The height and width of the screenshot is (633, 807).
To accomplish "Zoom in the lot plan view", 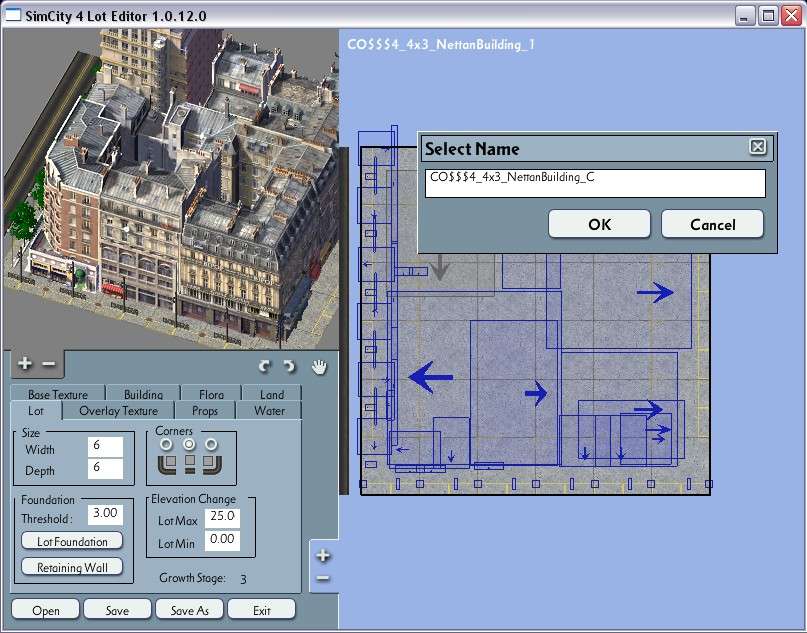I will coord(323,555).
